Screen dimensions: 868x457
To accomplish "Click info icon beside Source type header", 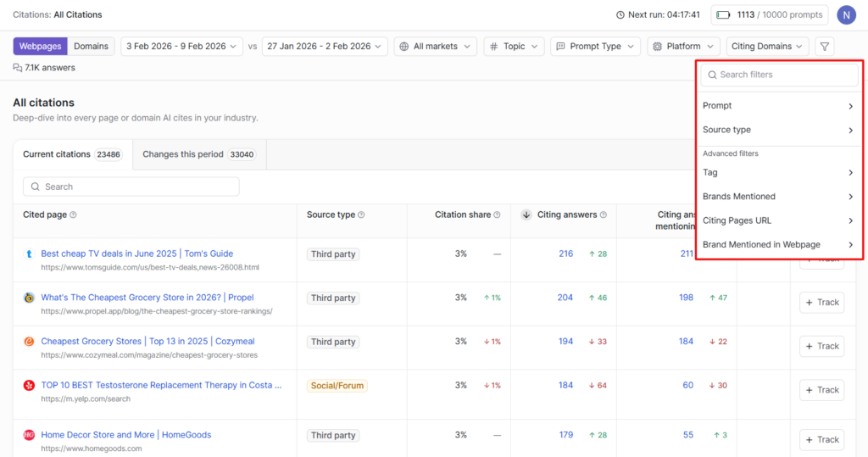I will 361,215.
